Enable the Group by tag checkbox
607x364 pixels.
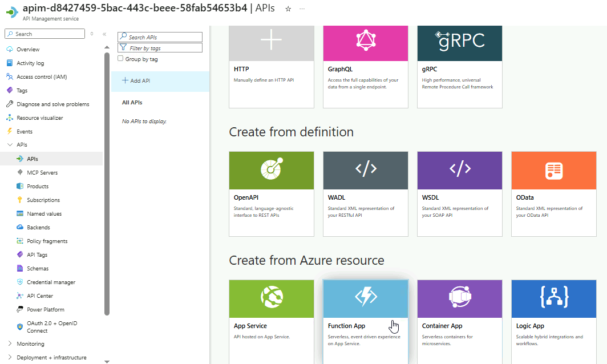120,59
